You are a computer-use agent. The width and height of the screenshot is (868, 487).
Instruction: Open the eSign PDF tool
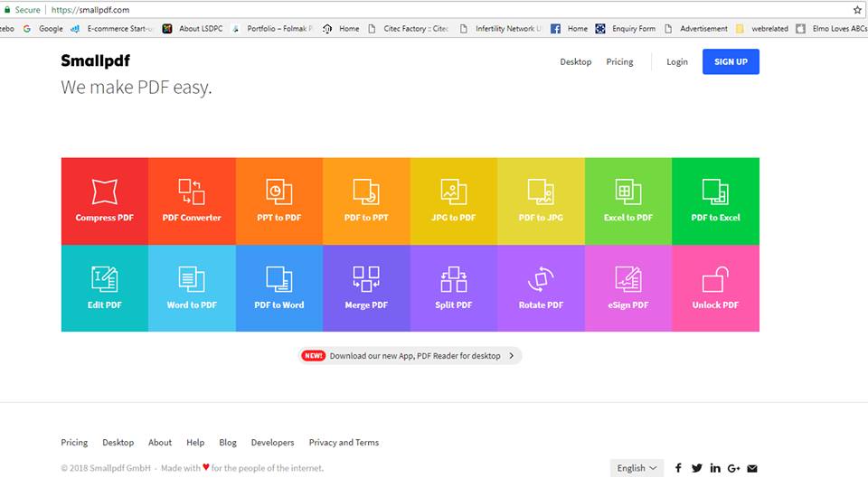point(627,287)
